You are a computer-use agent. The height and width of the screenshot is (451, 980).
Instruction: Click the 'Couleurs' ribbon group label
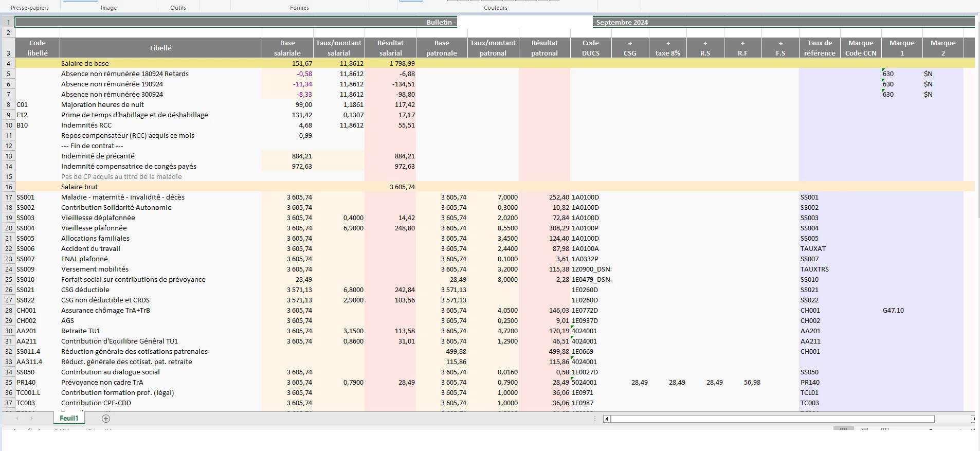pyautogui.click(x=495, y=8)
